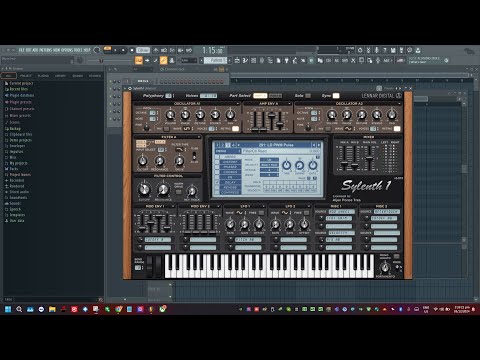Open the Menu button in Sylenth1 display
Viewport: 480px width, 360px height.
click(228, 151)
